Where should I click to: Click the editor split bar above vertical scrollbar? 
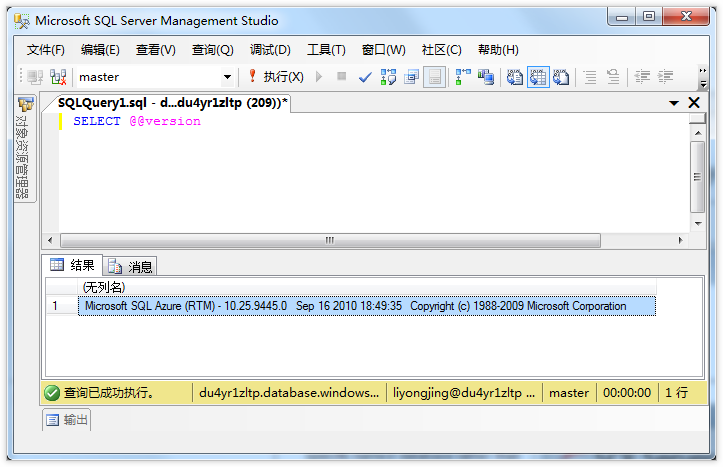(x=697, y=119)
